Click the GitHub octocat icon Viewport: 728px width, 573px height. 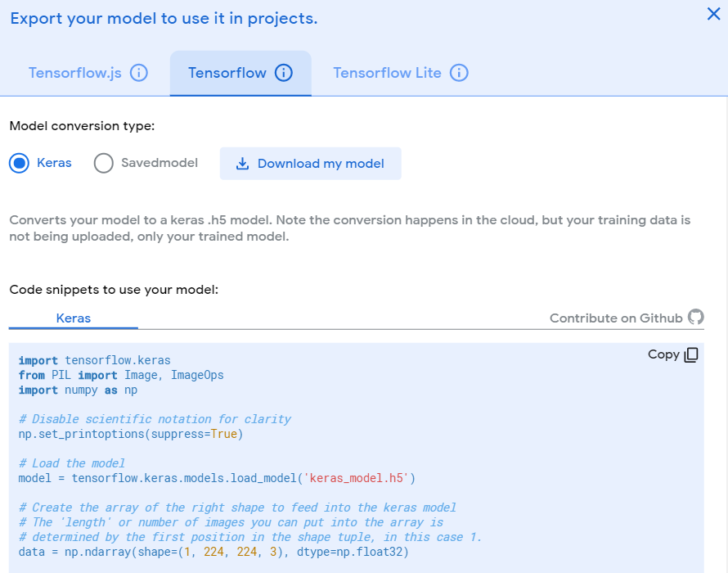(695, 318)
